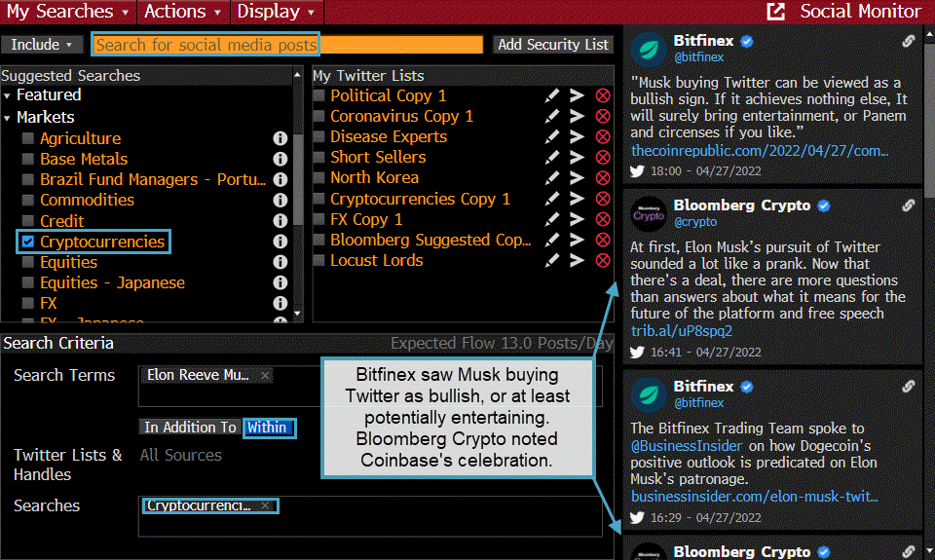This screenshot has height=560, width=935.
Task: Edit the North Korea list pencil
Action: pos(552,177)
